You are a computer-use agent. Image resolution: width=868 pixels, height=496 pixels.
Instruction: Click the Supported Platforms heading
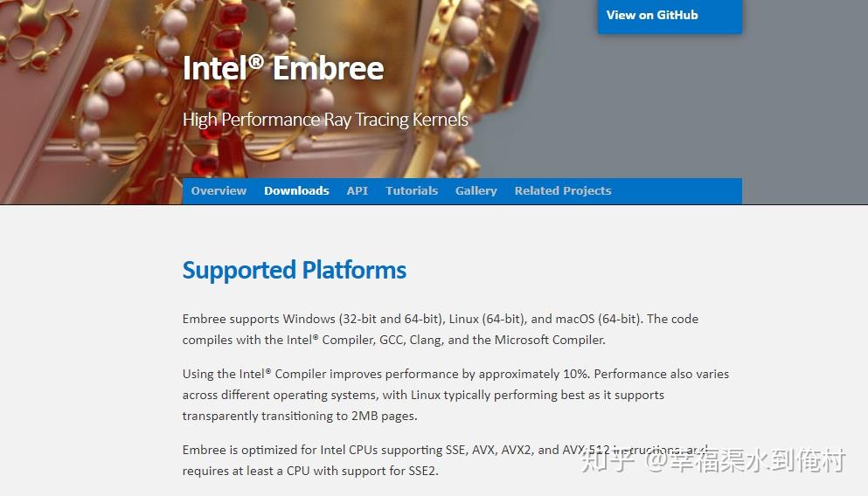point(294,270)
